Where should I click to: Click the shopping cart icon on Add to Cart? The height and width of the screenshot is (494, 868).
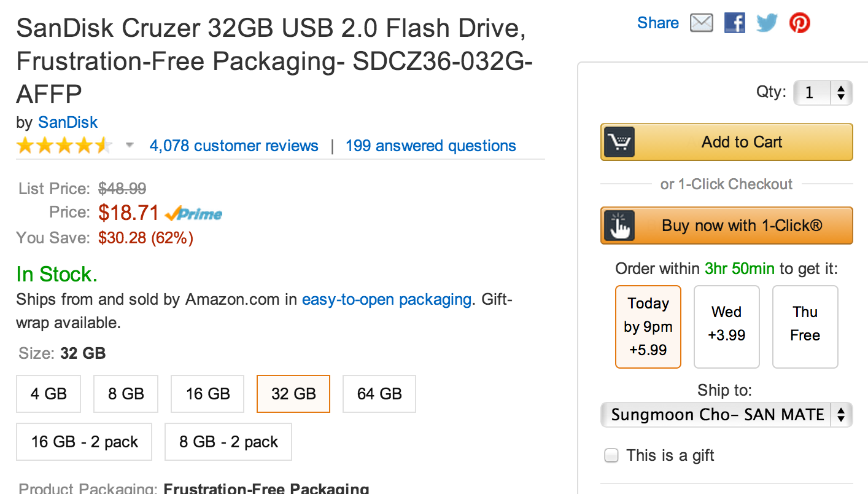(619, 143)
